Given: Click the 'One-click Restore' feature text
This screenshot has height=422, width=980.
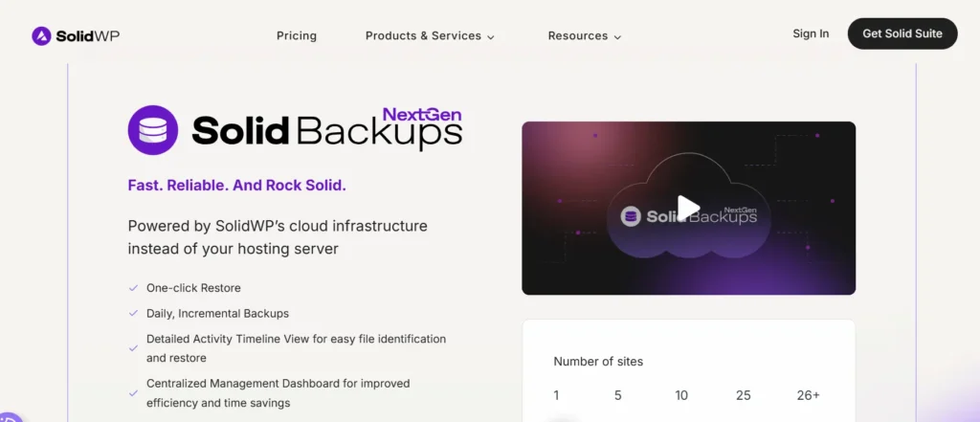Looking at the screenshot, I should click(x=193, y=288).
